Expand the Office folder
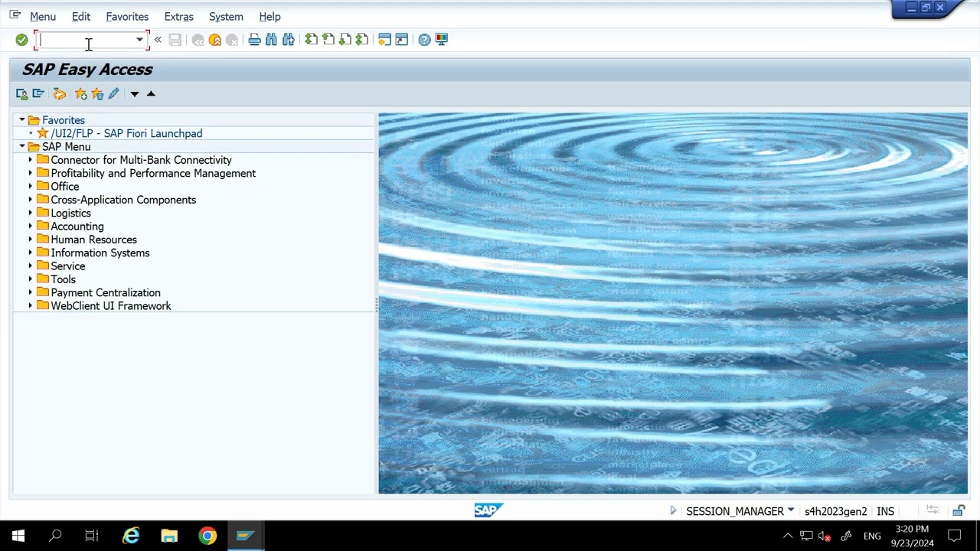Screen dimensions: 980x551 (x=31, y=186)
